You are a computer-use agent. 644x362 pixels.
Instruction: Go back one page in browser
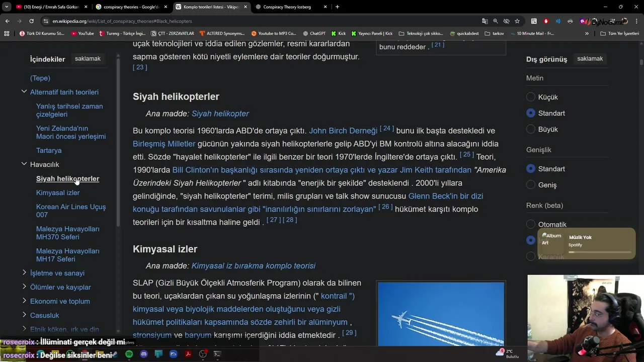click(7, 21)
